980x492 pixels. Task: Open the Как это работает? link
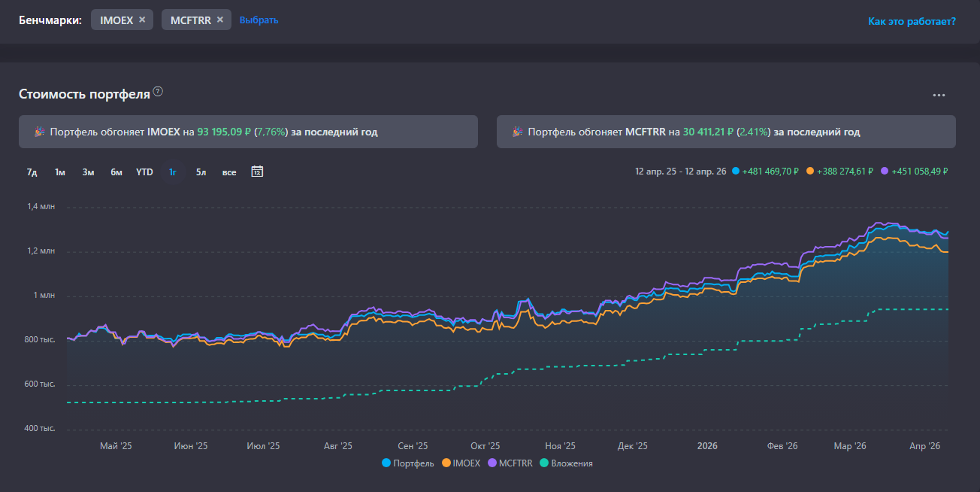pos(912,21)
